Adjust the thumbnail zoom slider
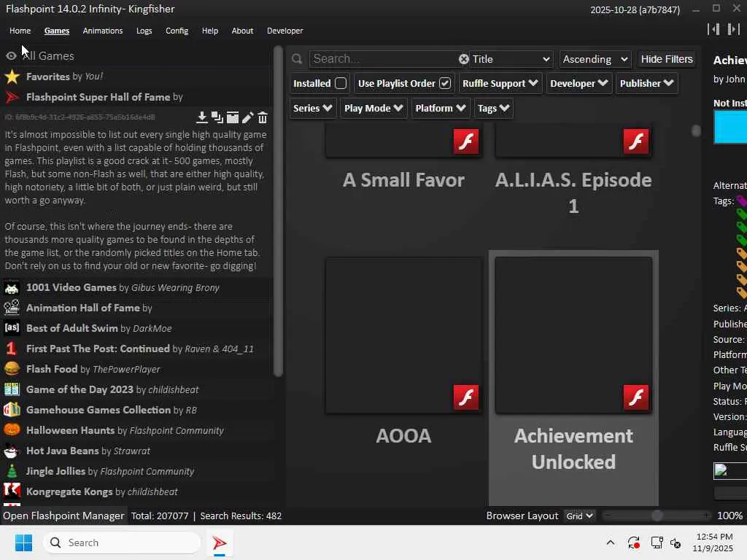 (657, 516)
